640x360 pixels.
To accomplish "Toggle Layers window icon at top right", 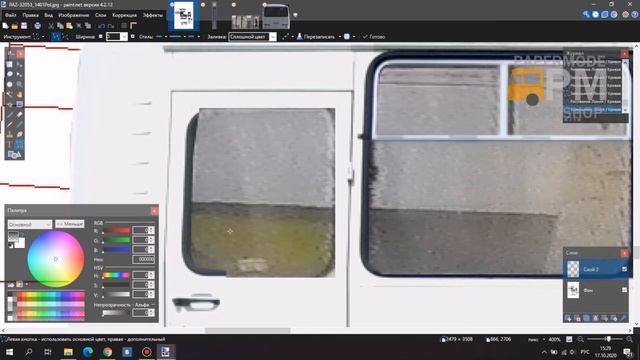I will point(604,15).
